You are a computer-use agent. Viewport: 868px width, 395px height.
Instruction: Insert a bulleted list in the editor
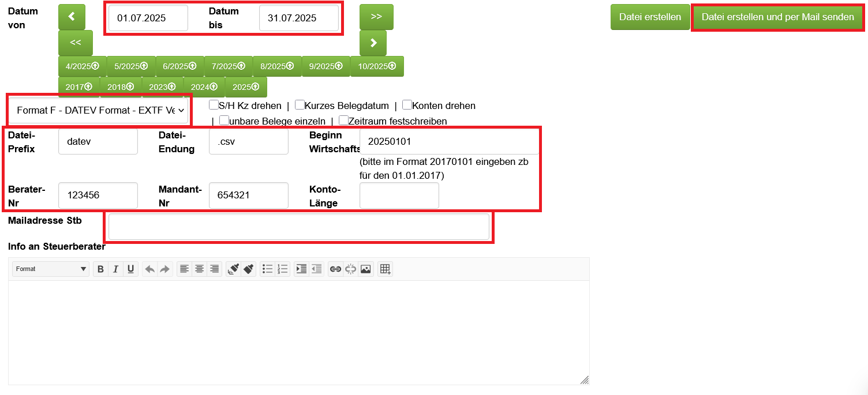pyautogui.click(x=267, y=269)
